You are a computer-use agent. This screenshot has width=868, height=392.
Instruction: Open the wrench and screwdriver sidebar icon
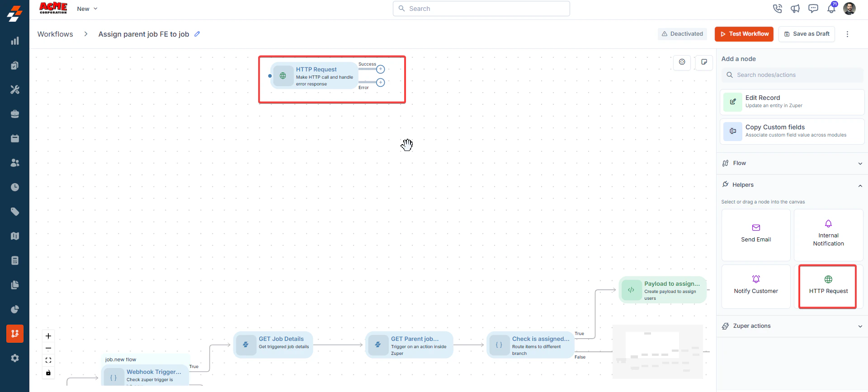pos(15,90)
